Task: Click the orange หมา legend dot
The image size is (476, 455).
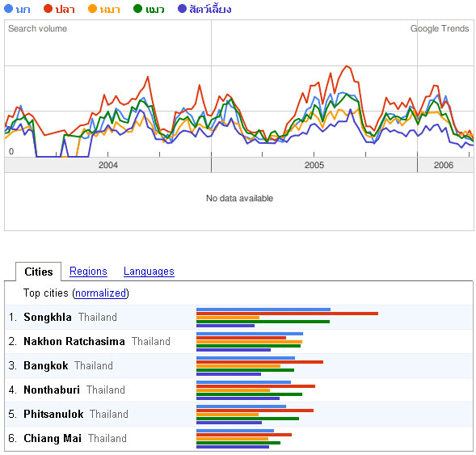Action: [x=92, y=9]
